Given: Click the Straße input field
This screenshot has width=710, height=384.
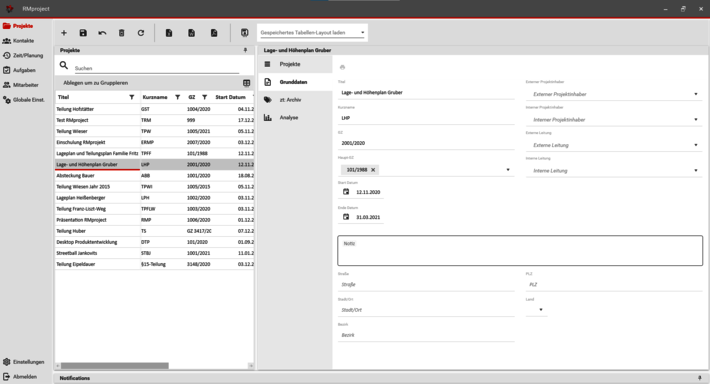Looking at the screenshot, I should (426, 284).
